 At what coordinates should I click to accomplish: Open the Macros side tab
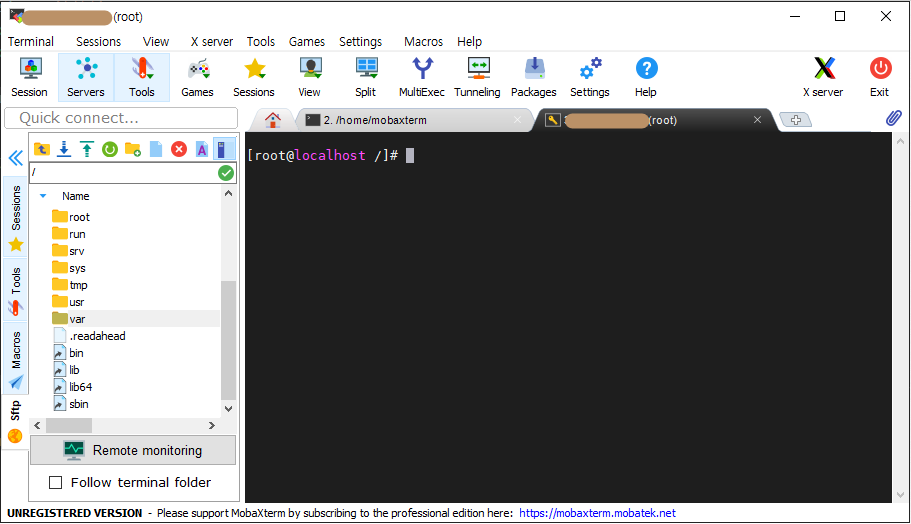click(16, 358)
